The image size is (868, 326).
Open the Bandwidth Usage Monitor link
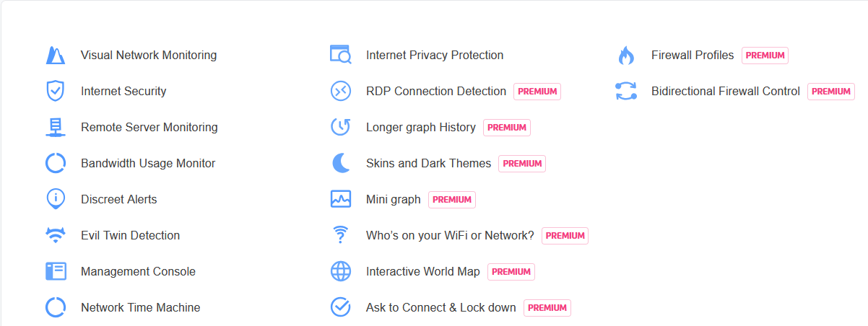148,164
